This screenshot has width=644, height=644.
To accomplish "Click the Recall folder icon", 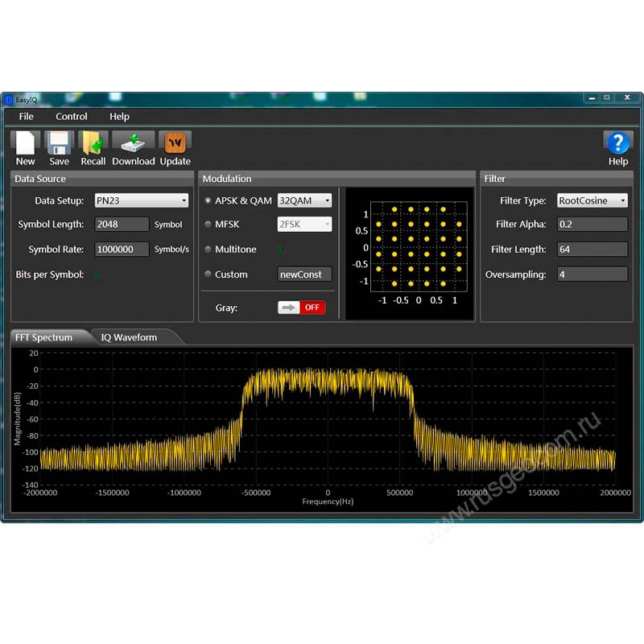I will tap(93, 142).
